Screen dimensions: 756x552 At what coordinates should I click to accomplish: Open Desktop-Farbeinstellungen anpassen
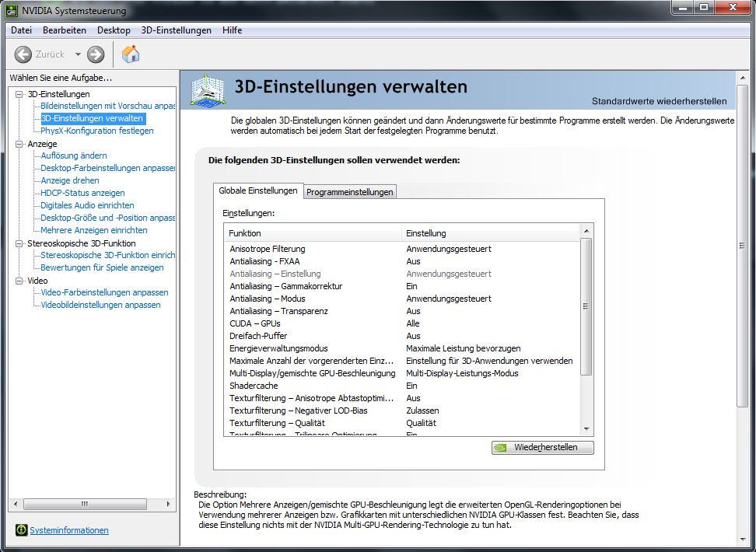(107, 168)
